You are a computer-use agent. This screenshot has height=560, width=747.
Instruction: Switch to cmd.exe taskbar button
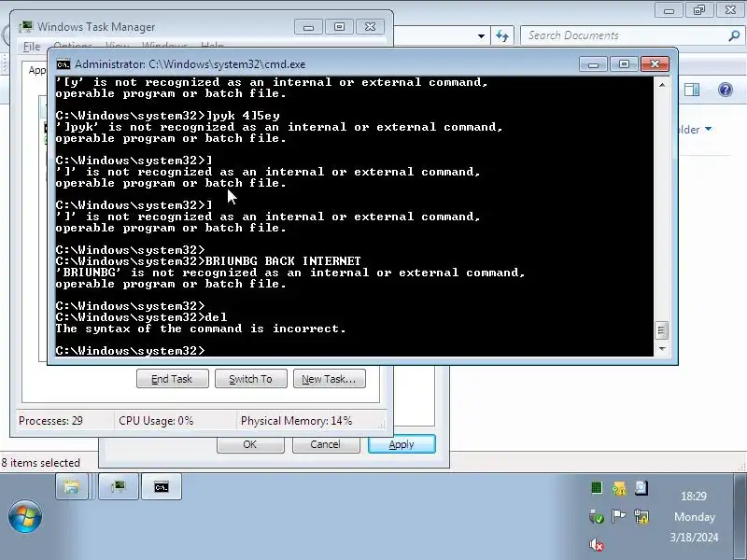click(x=161, y=486)
